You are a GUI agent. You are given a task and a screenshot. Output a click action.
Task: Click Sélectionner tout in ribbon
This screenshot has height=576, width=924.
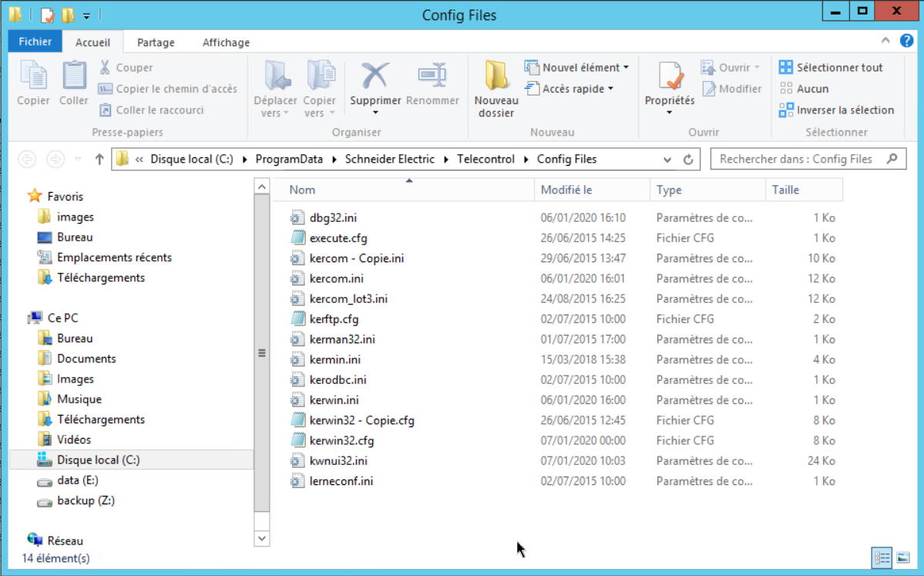831,67
